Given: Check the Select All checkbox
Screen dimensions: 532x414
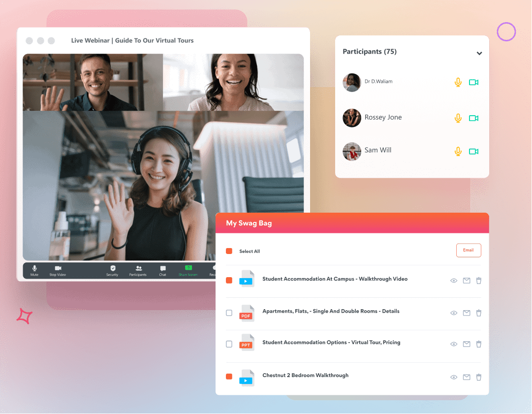Looking at the screenshot, I should coord(229,251).
